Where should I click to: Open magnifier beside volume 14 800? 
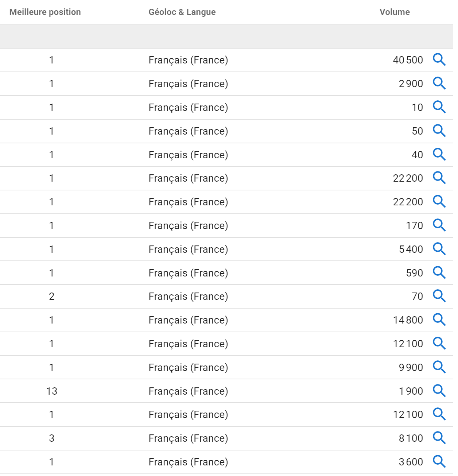pos(439,320)
